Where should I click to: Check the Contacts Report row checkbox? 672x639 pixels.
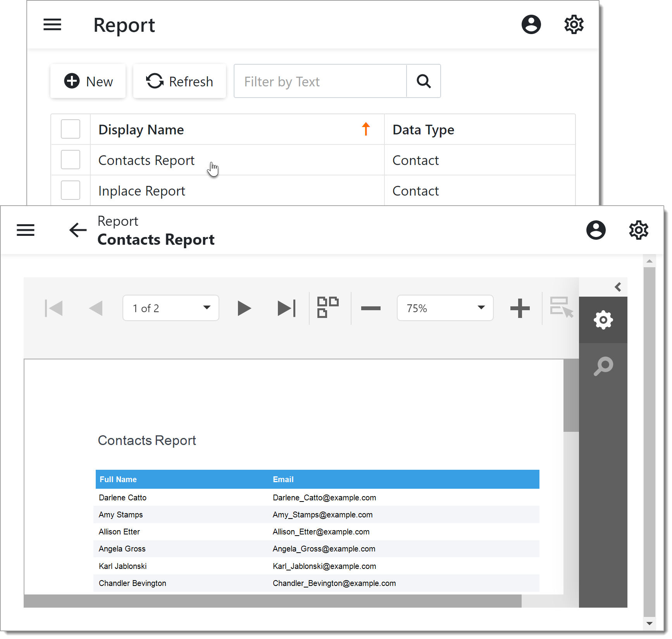click(71, 160)
